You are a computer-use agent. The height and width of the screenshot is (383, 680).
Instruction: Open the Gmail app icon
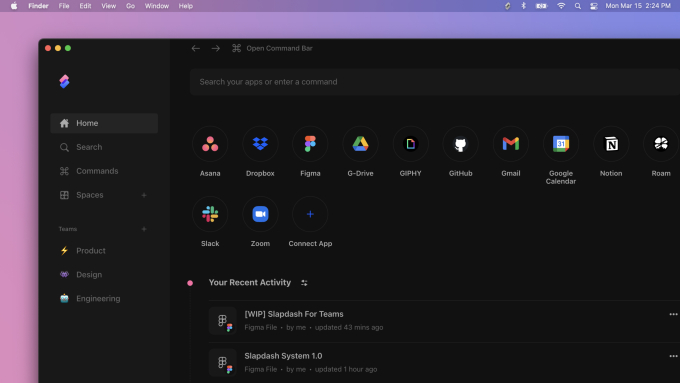511,144
